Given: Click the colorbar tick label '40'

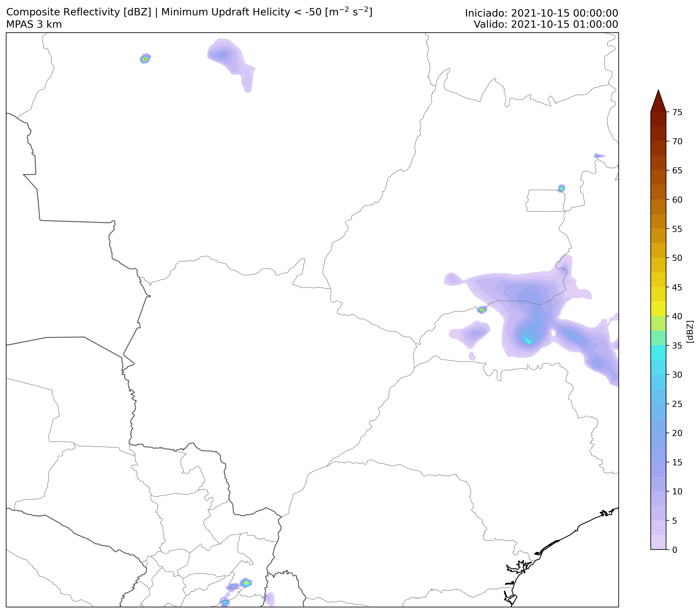Looking at the screenshot, I should point(677,316).
